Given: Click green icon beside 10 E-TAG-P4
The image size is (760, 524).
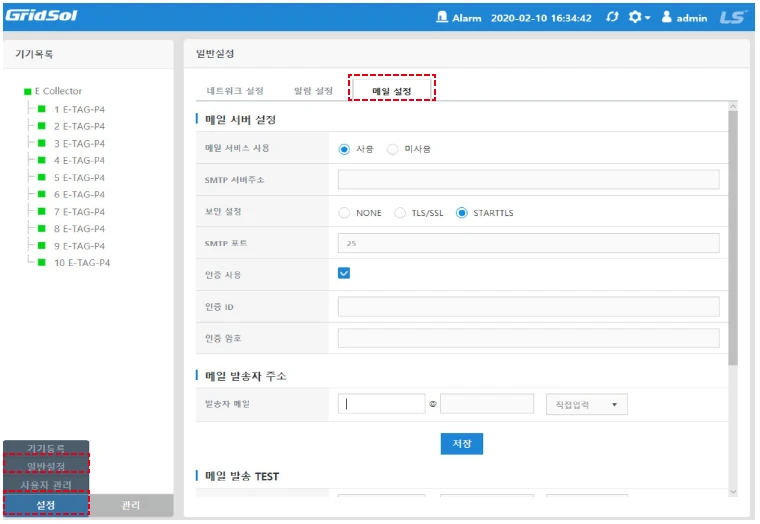Looking at the screenshot, I should [42, 263].
